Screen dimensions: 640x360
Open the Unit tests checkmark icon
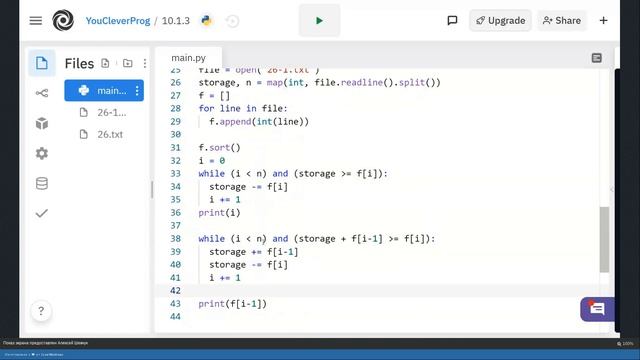pyautogui.click(x=42, y=213)
